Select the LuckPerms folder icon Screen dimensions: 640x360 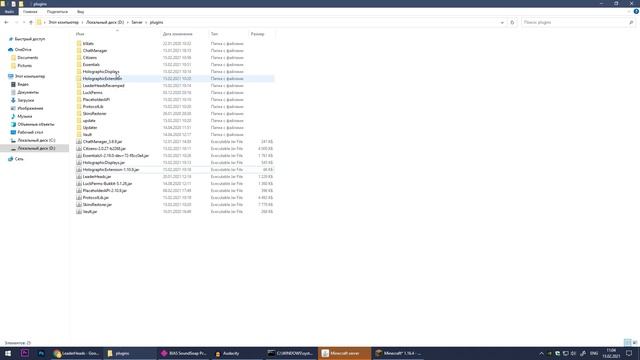coord(79,93)
